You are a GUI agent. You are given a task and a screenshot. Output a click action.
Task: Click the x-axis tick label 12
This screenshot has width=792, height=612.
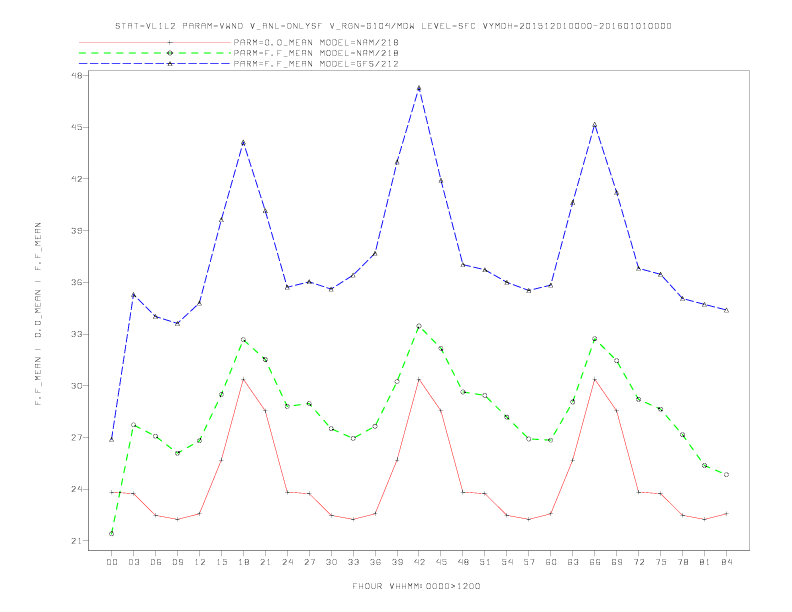(x=200, y=562)
